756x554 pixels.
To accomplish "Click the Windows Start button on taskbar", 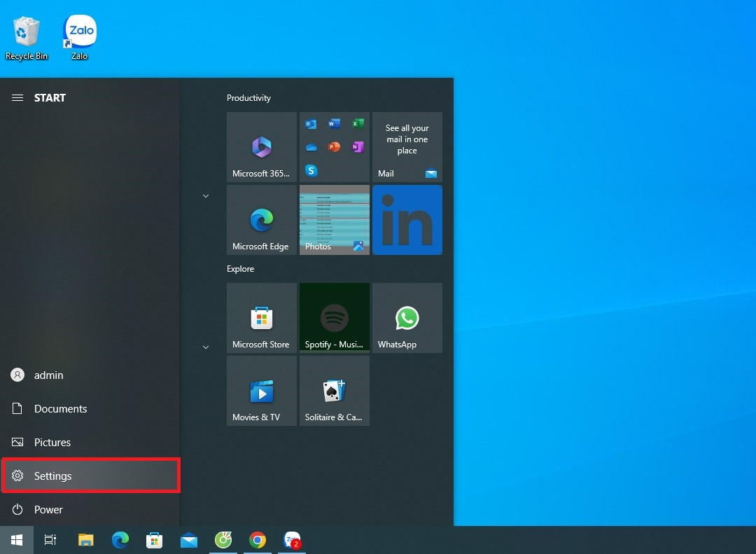I will pos(17,540).
